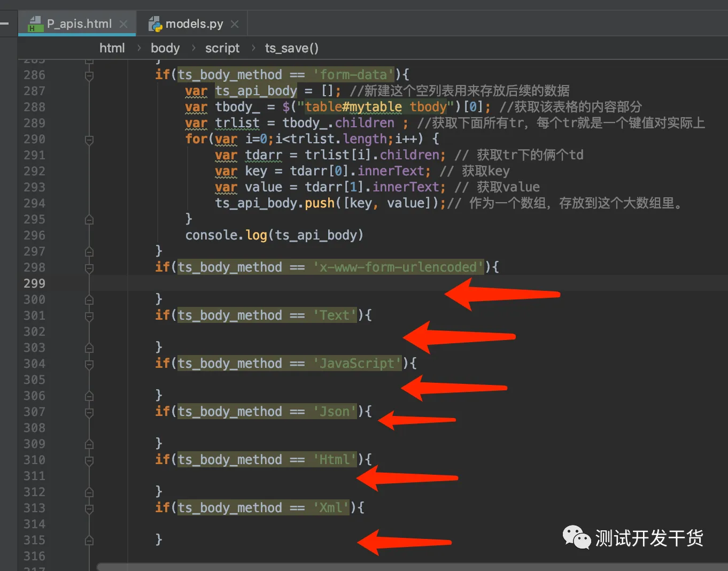Click fold end marker at line 309
Viewport: 728px width, 571px height.
tap(89, 444)
